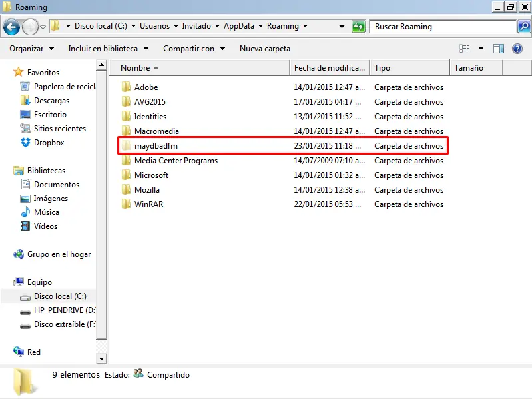The image size is (532, 399).
Task: Click the Favoritos star icon
Action: pyautogui.click(x=19, y=72)
